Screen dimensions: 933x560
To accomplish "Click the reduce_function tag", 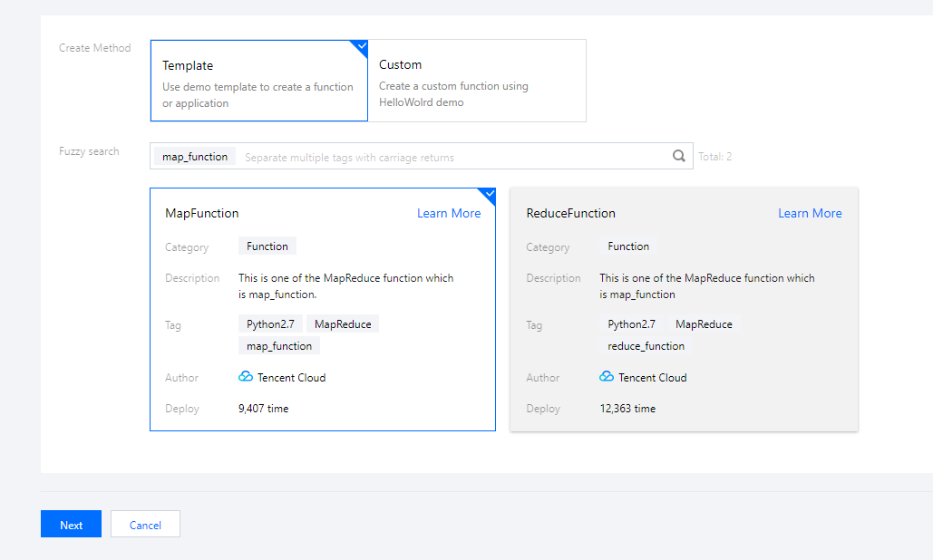I will (646, 346).
